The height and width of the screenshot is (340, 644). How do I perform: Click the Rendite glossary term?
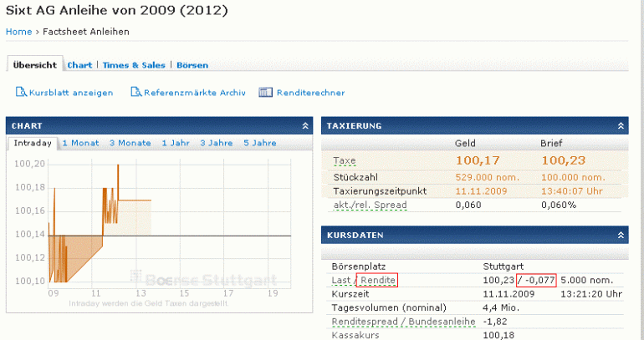click(x=378, y=281)
